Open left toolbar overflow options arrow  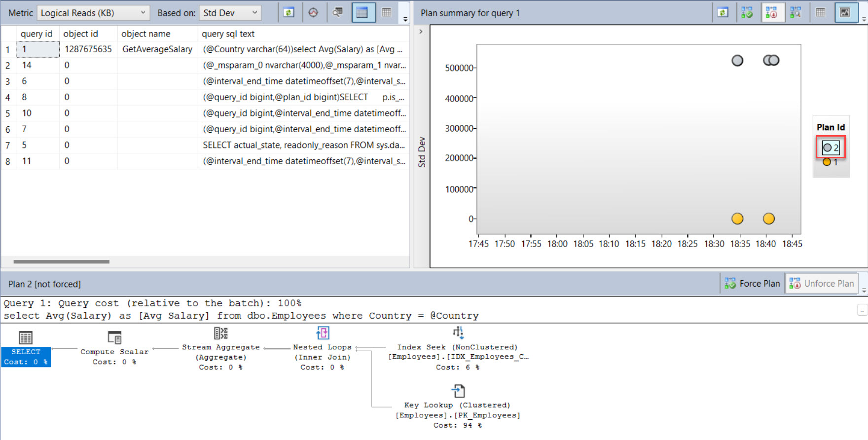point(405,19)
